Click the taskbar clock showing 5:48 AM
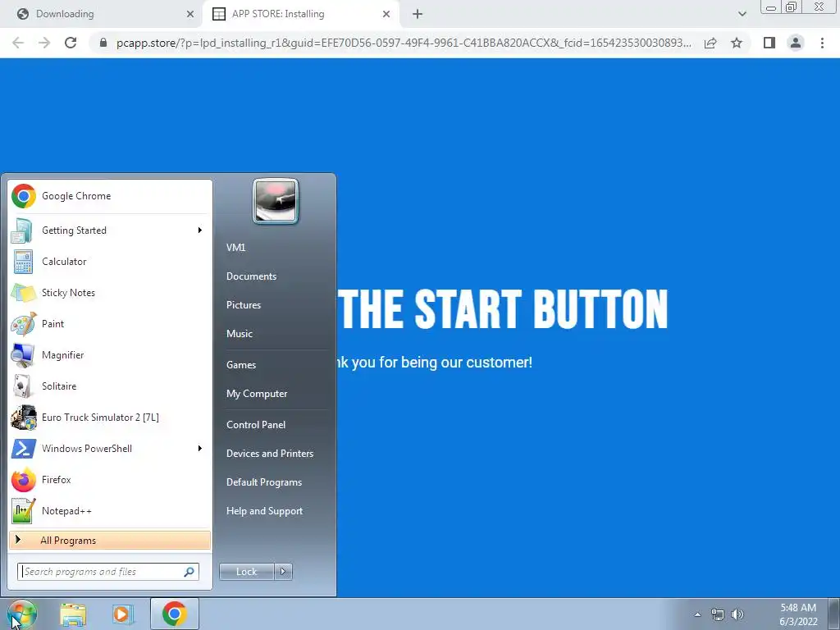 (x=798, y=614)
